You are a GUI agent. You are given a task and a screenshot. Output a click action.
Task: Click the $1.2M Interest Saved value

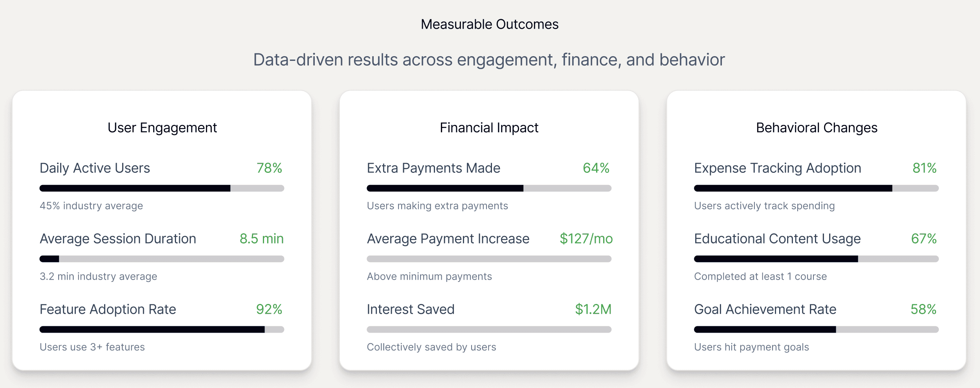click(x=593, y=309)
